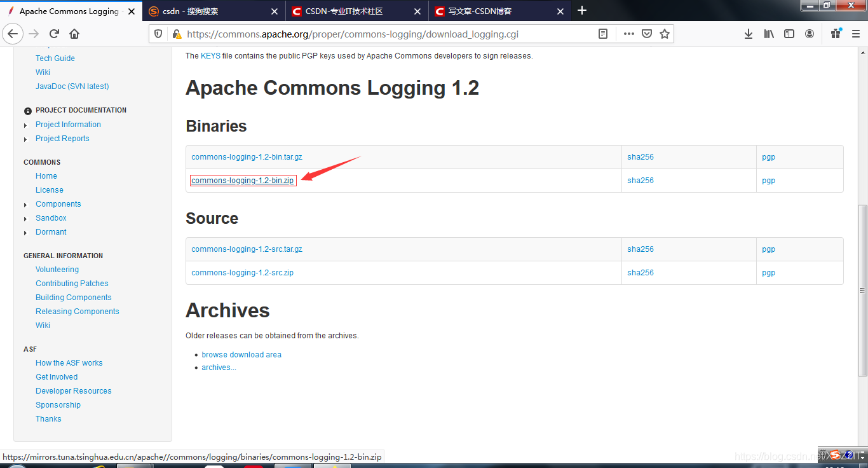Open the browser home page

(x=74, y=34)
